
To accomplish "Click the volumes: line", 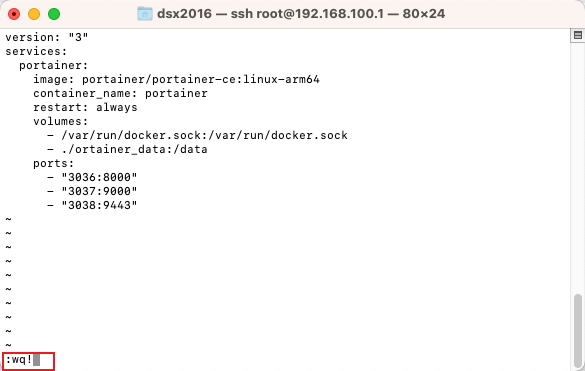I will 60,121.
